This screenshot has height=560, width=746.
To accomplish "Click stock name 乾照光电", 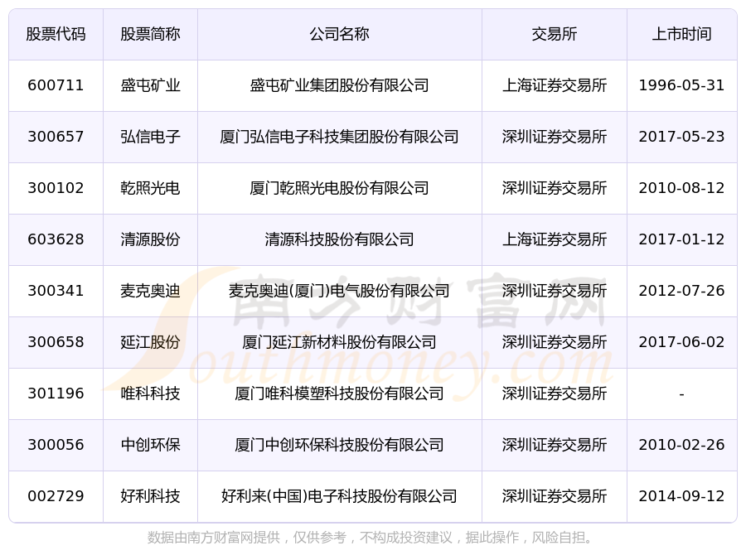I will pyautogui.click(x=150, y=188).
